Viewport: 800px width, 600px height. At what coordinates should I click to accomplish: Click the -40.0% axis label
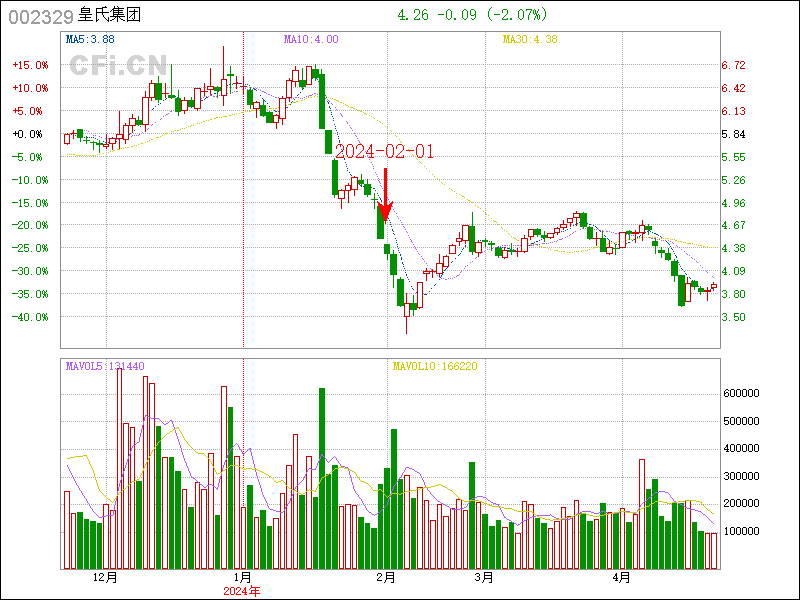30,317
